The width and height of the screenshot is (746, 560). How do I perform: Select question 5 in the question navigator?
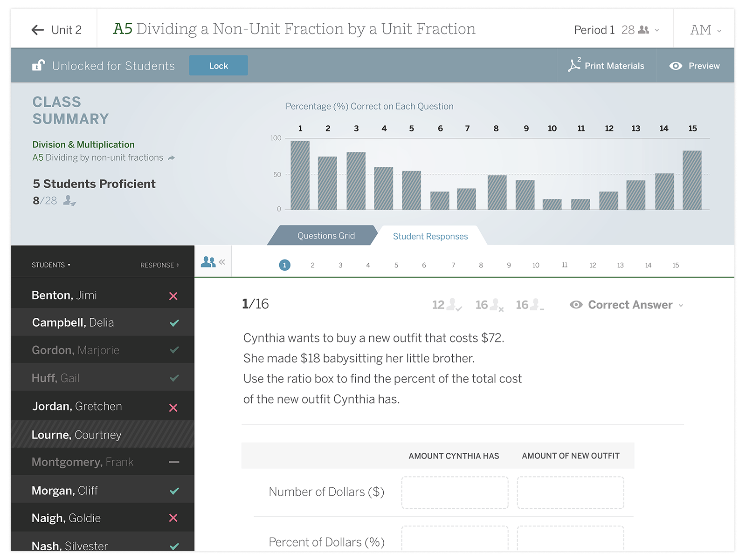[396, 265]
